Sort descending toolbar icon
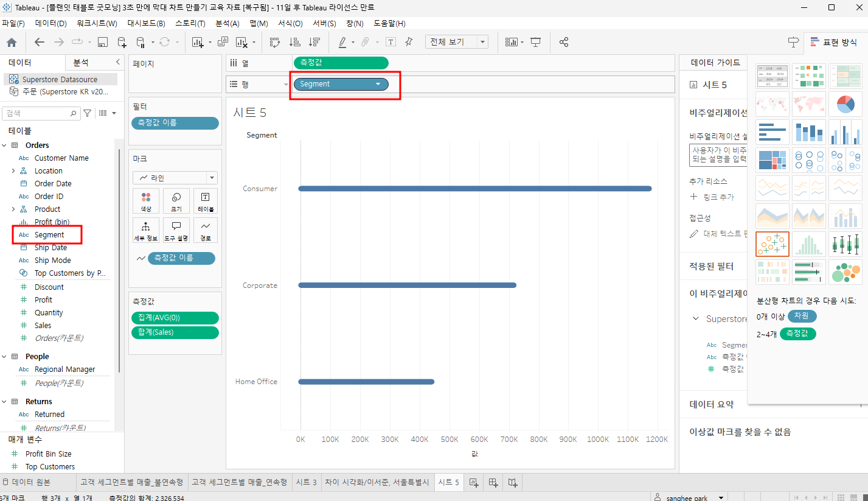Screen dimensions: 868x501 [x=314, y=42]
